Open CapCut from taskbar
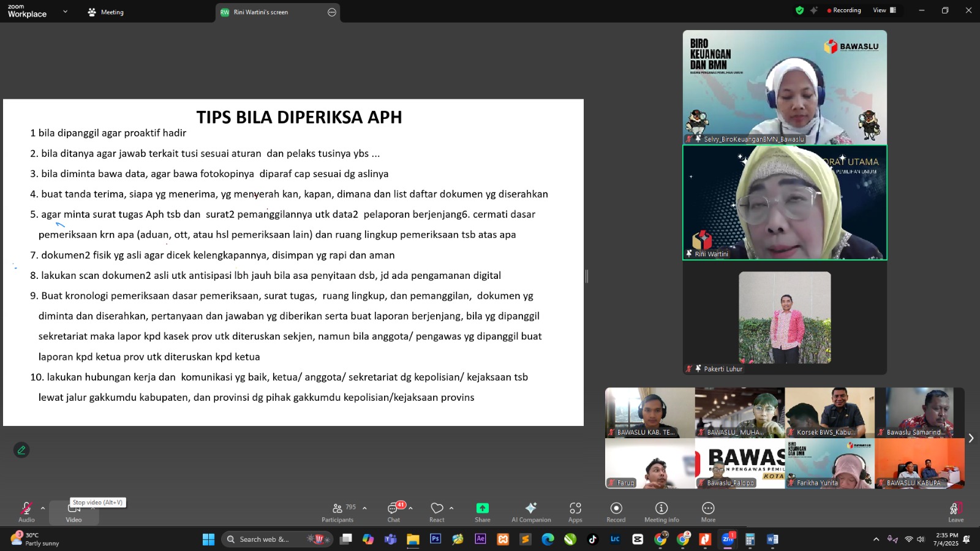Screen dimensions: 980x551 pos(638,539)
